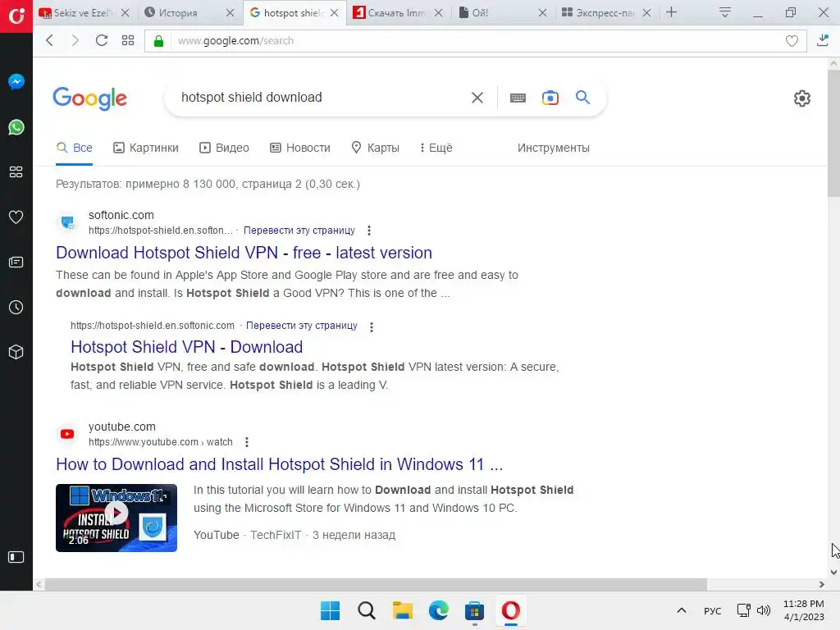Image resolution: width=840 pixels, height=630 pixels.
Task: Open Personal News in the sidebar
Action: click(x=16, y=262)
